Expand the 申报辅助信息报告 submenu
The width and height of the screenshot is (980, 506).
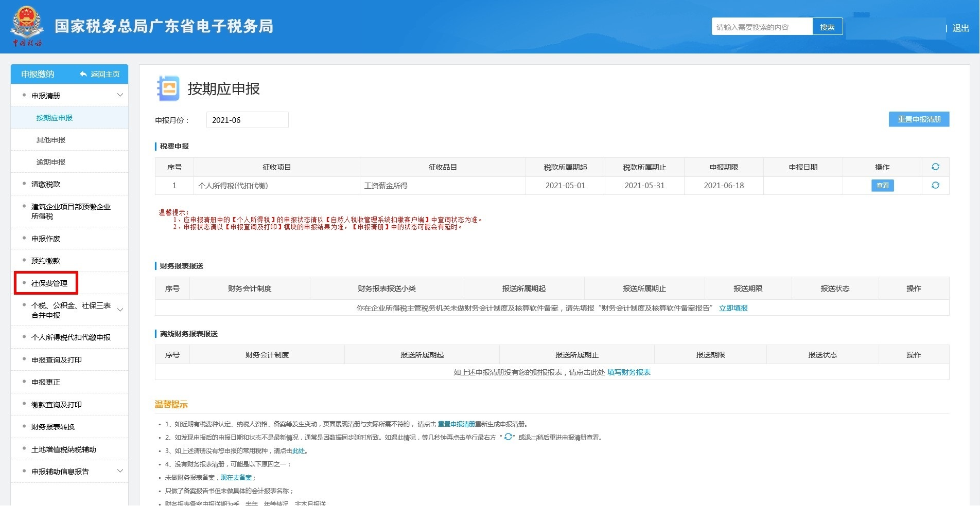120,471
